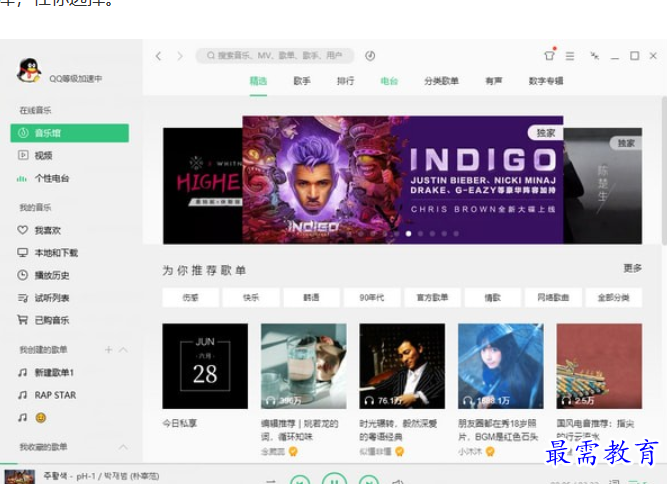Screen dimensions: 667x484
Task: Click the 音乐馆 disc icon
Action: pyautogui.click(x=23, y=133)
